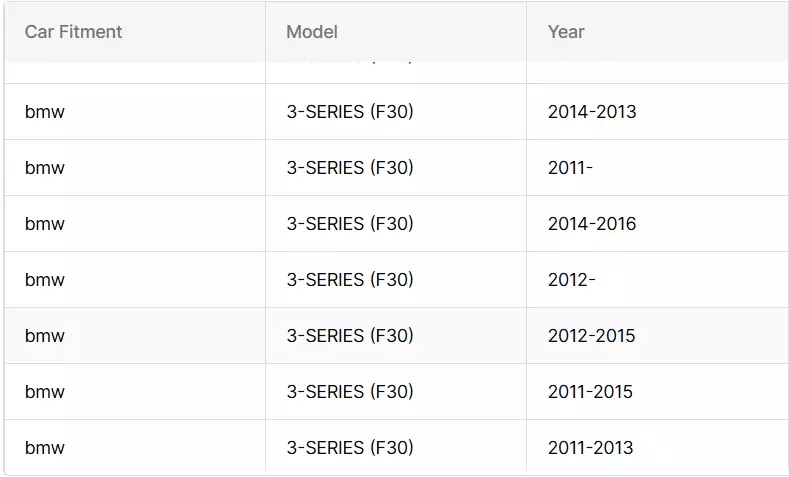Image resolution: width=789 pixels, height=477 pixels.
Task: Select the year cell 2011-2015
Action: 590,392
